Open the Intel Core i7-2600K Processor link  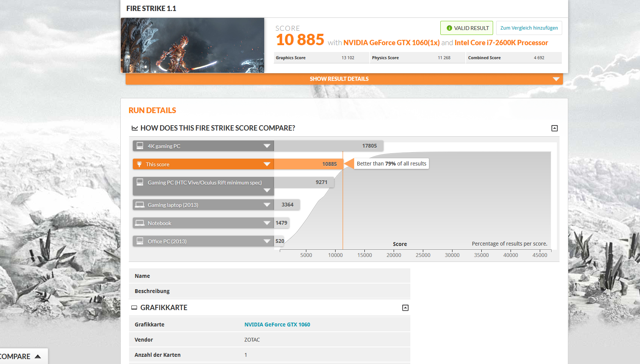(501, 43)
